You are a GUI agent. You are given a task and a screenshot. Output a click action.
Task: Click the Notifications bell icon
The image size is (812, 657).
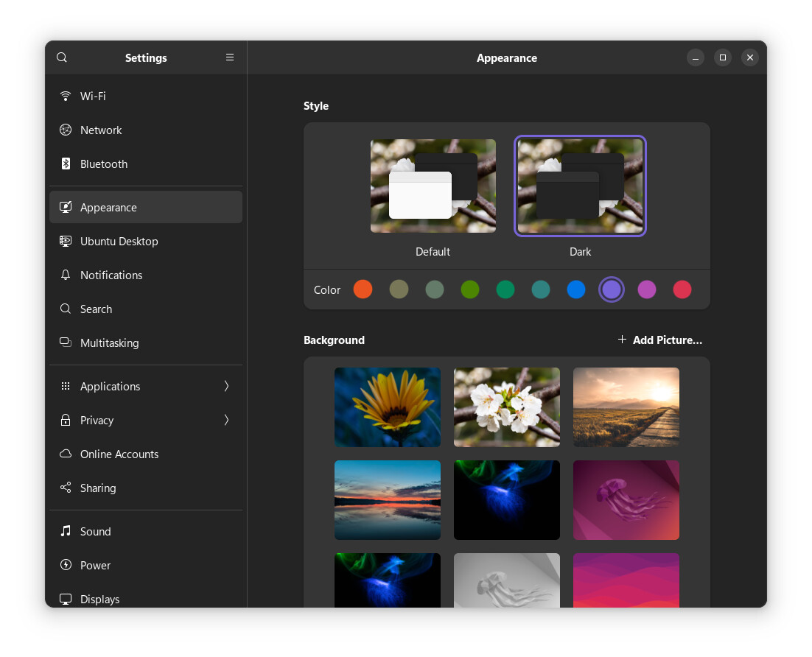[66, 275]
